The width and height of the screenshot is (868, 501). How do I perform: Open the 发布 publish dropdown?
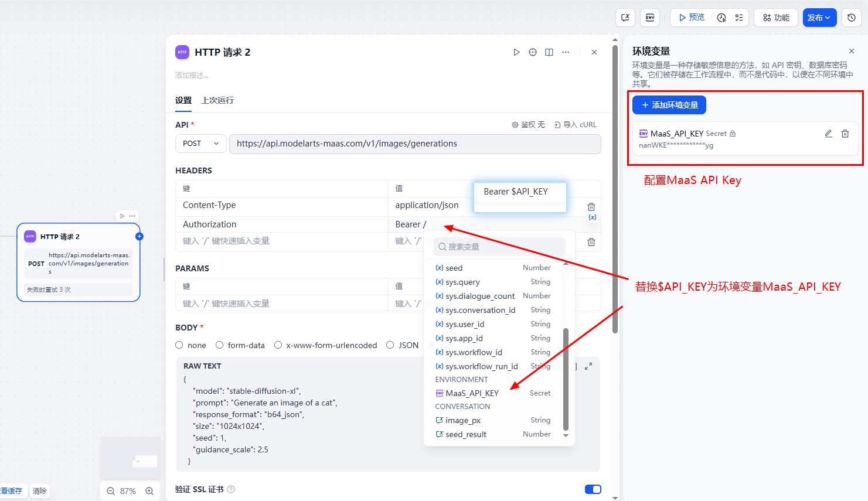click(819, 18)
